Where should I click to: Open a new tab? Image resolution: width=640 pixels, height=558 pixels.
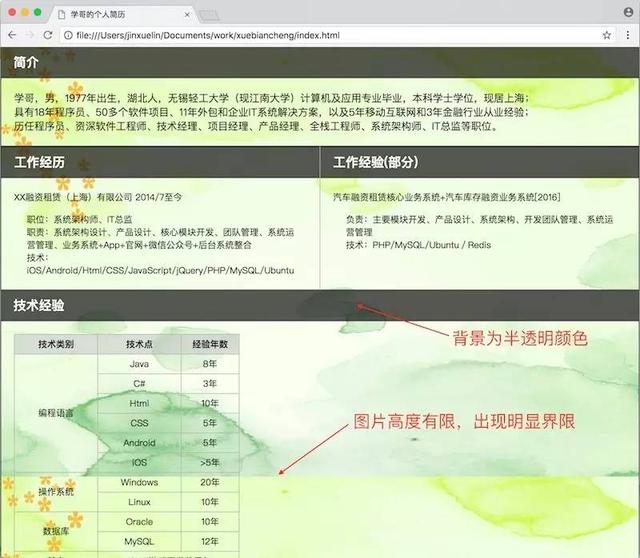tap(209, 16)
